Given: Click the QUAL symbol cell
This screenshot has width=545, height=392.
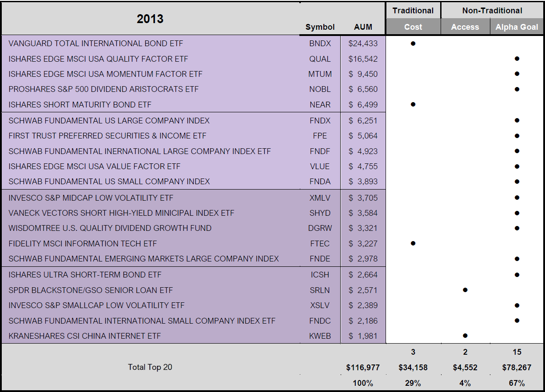Looking at the screenshot, I should coord(320,59).
